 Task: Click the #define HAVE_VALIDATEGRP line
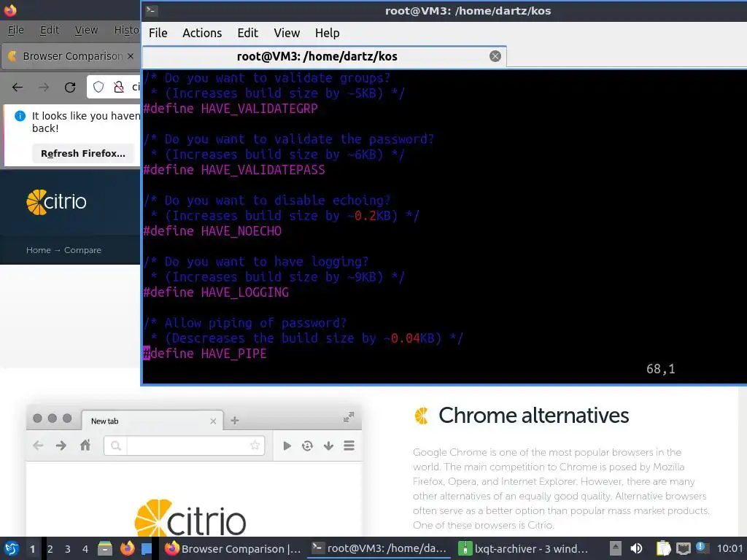pyautogui.click(x=231, y=109)
